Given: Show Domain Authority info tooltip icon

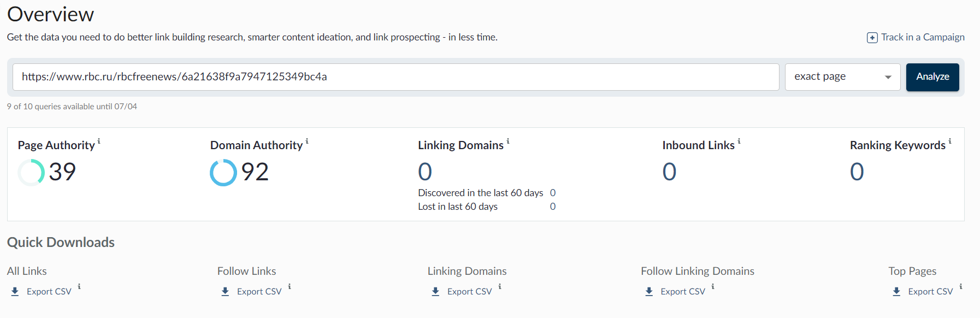Looking at the screenshot, I should pos(307,142).
